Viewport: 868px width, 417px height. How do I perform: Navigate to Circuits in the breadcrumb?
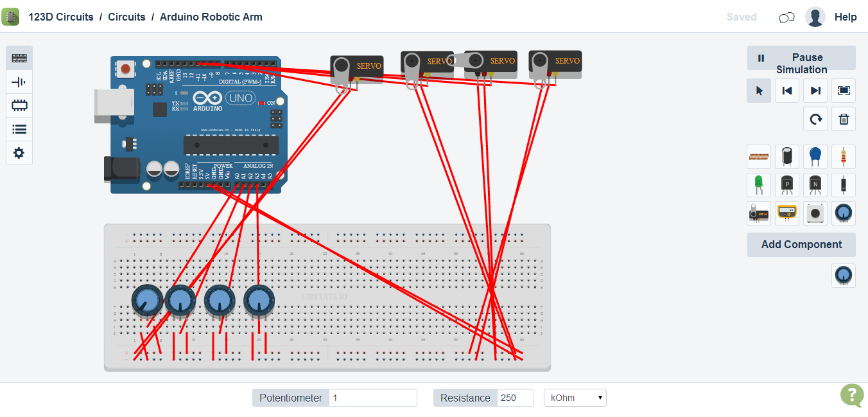[126, 17]
